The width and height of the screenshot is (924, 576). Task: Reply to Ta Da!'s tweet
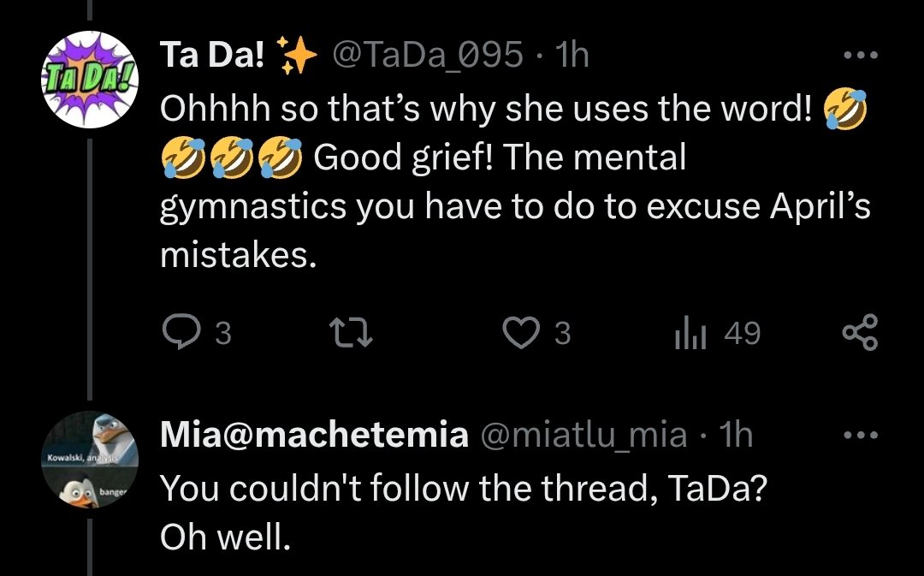coord(181,333)
